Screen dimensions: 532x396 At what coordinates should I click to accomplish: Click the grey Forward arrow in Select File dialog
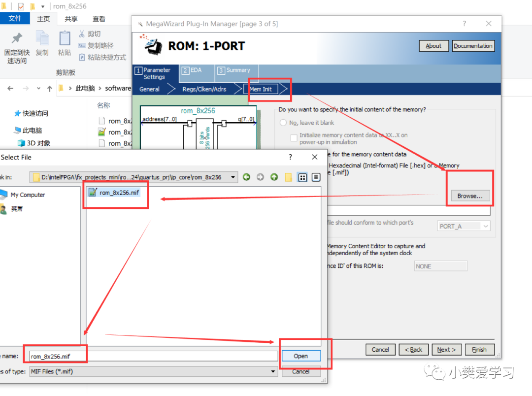point(260,177)
